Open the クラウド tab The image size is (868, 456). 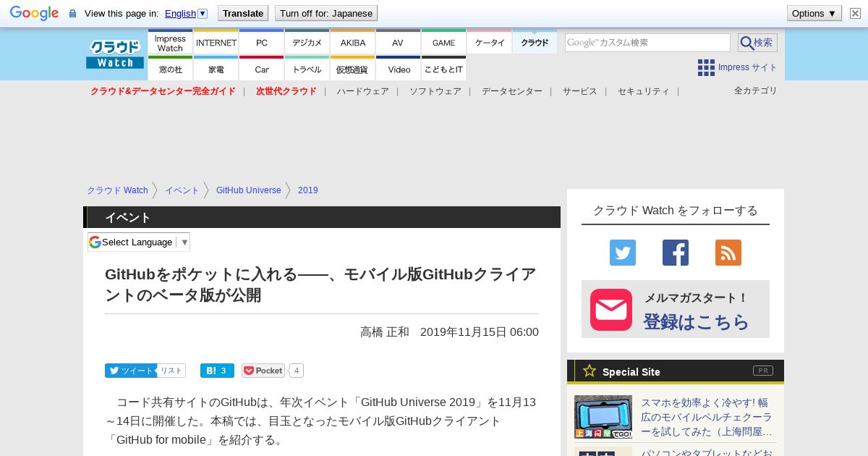click(535, 43)
